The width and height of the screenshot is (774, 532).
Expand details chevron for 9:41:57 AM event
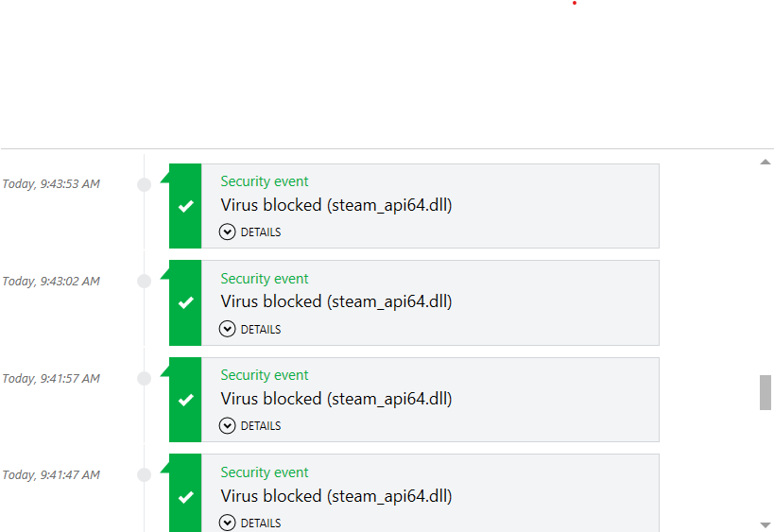coord(227,426)
